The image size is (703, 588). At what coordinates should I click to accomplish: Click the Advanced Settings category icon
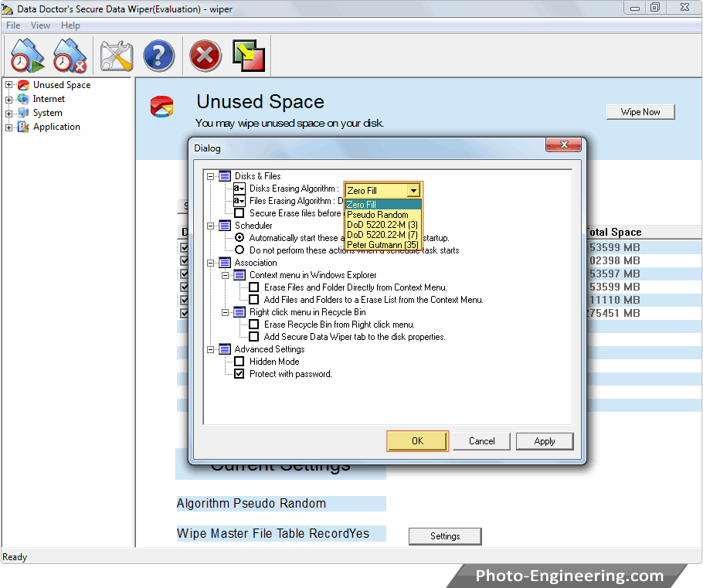click(x=225, y=349)
